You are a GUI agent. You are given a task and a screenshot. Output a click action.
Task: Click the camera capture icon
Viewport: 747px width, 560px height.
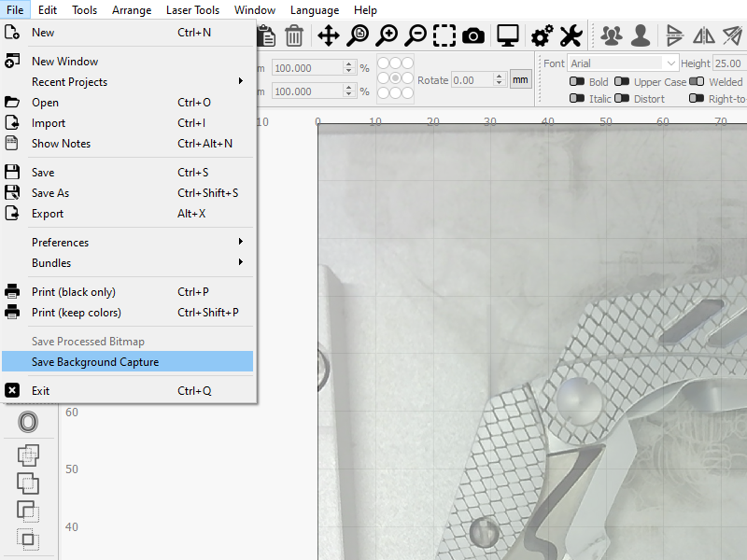tap(473, 36)
